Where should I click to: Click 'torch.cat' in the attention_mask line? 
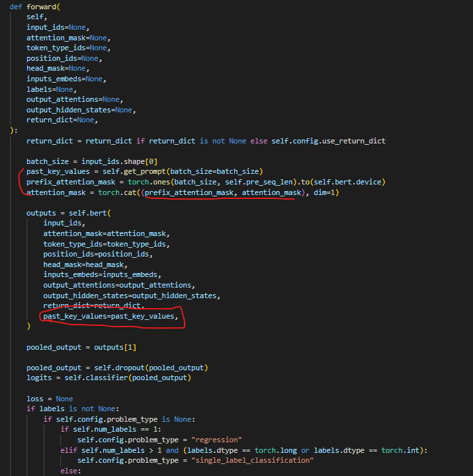click(x=118, y=193)
